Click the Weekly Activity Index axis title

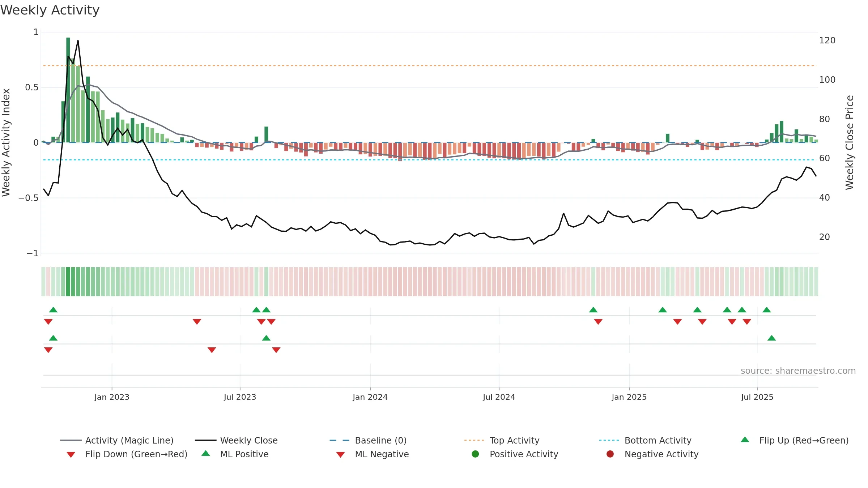pyautogui.click(x=6, y=142)
